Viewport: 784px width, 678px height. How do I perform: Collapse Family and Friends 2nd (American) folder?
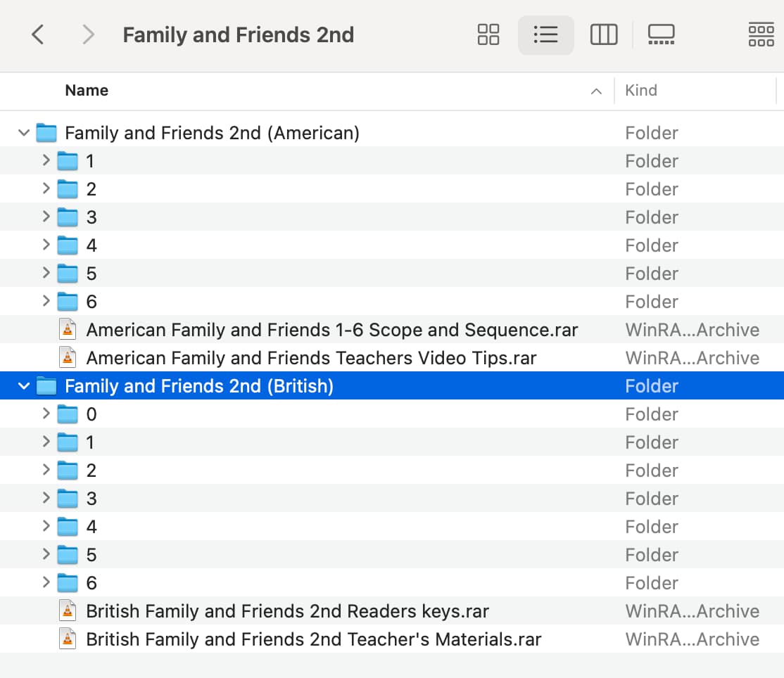23,133
